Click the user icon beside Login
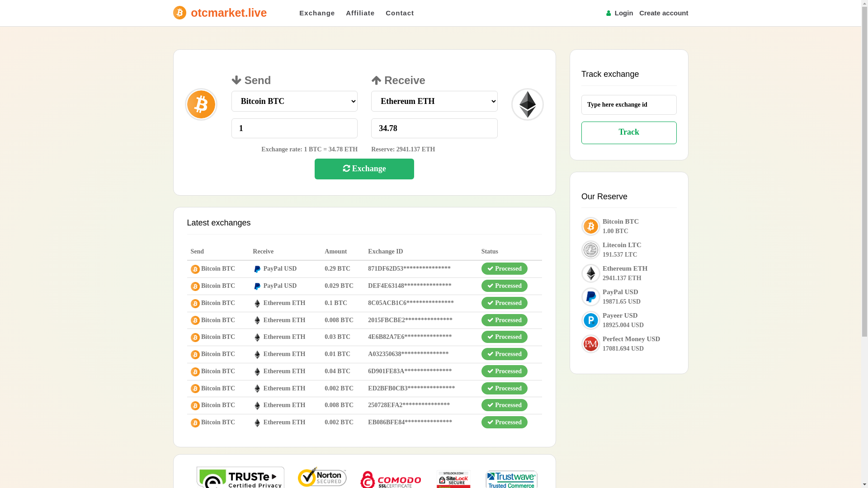The image size is (868, 488). (609, 14)
